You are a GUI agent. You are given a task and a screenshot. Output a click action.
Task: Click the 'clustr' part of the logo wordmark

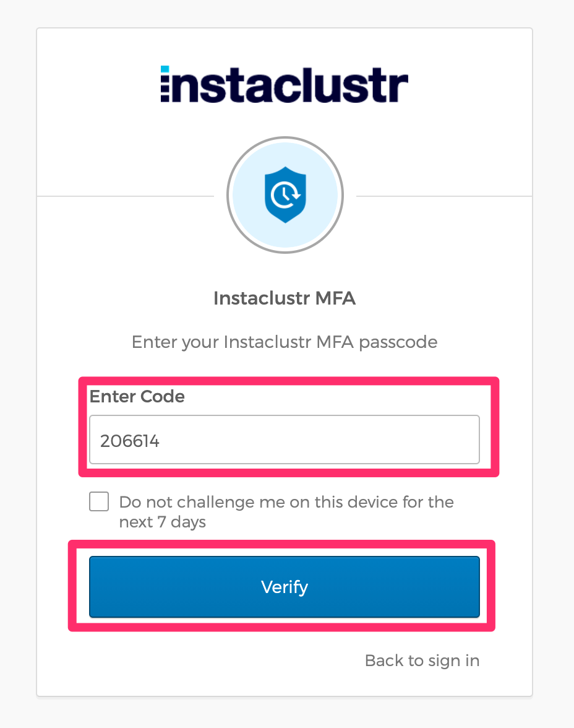pyautogui.click(x=346, y=85)
